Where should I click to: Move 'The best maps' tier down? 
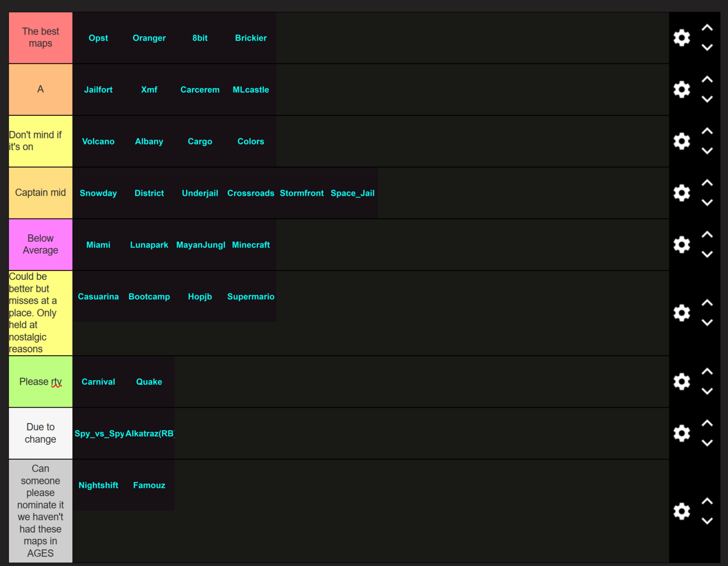point(707,48)
